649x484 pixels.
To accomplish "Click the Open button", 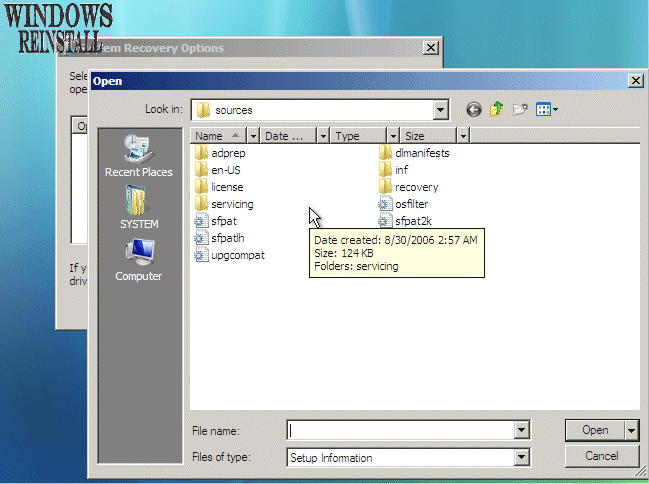I will click(x=594, y=430).
